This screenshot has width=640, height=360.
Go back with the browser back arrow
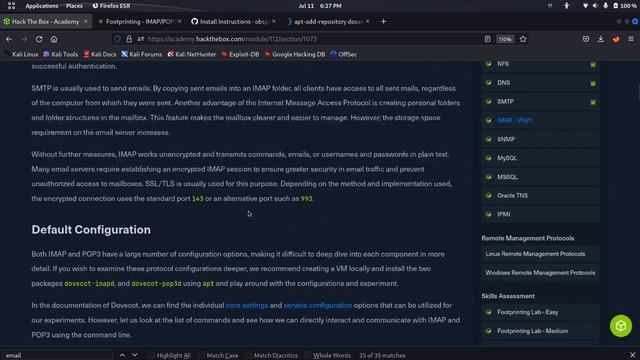(x=9, y=39)
